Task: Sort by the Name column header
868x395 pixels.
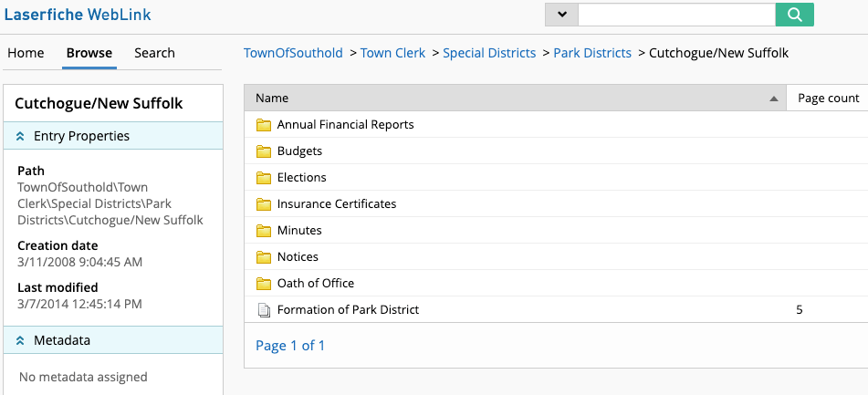Action: coord(272,99)
